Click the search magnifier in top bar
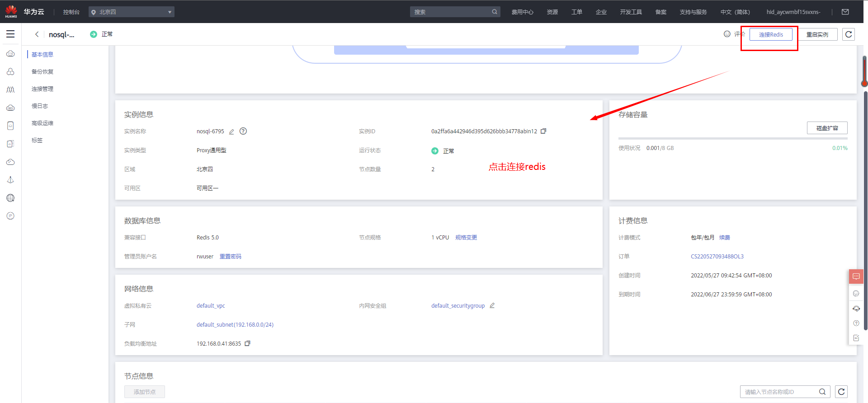Image resolution: width=868 pixels, height=403 pixels. click(x=495, y=12)
